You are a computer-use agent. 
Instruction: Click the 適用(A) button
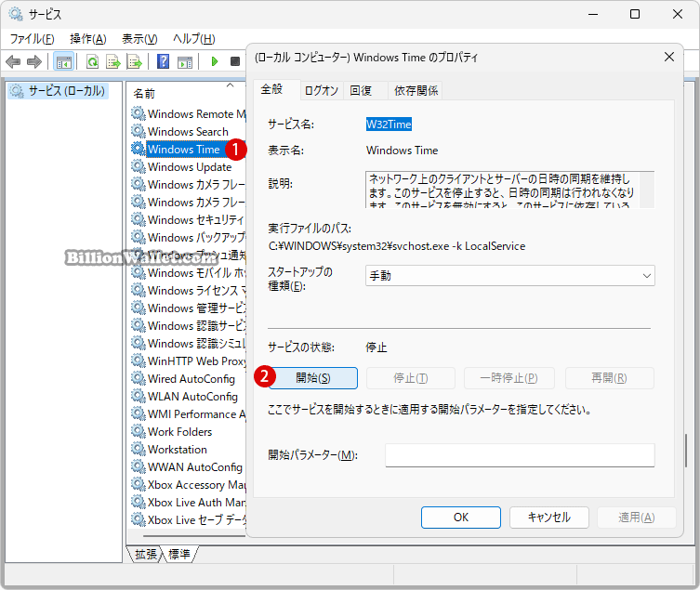637,518
